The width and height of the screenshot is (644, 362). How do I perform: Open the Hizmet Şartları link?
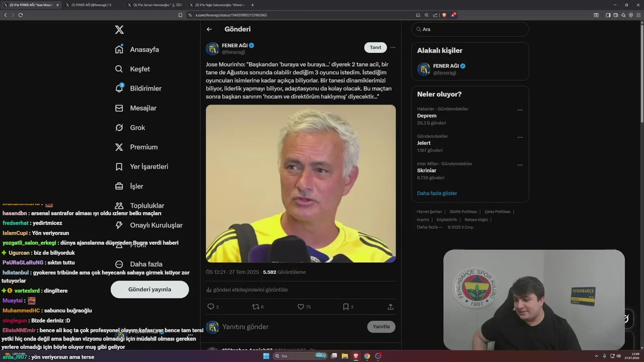(x=429, y=212)
